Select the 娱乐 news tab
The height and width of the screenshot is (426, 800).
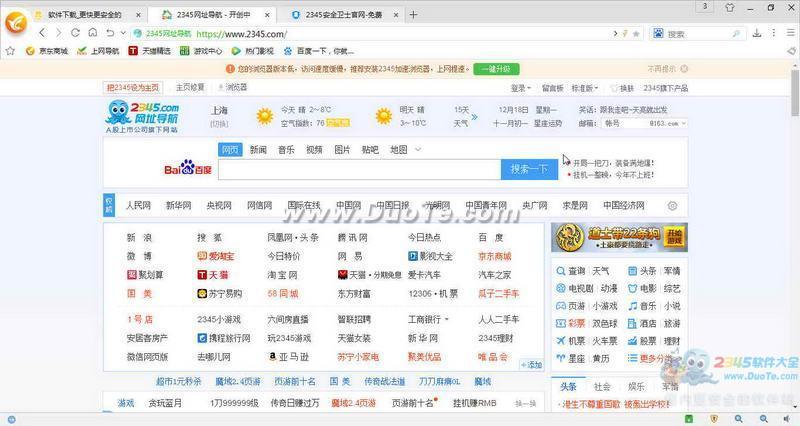point(636,387)
